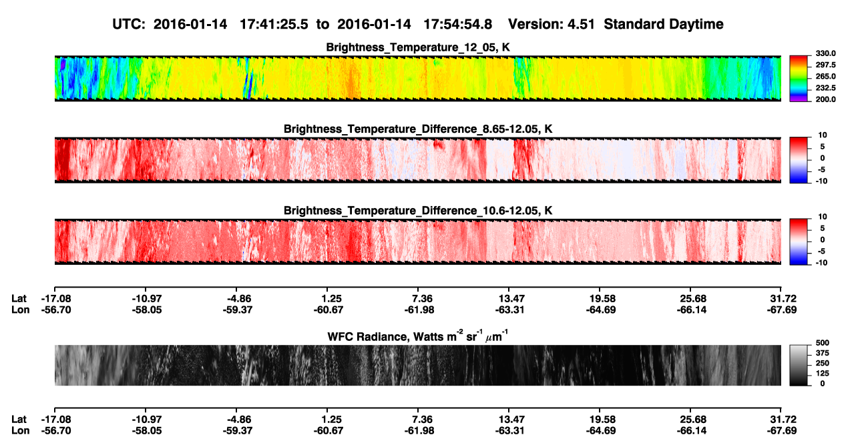868x445 pixels.
Task: Click the "Brightness_Temperature_Difference_10.6-12.05, K" title
Action: click(418, 211)
